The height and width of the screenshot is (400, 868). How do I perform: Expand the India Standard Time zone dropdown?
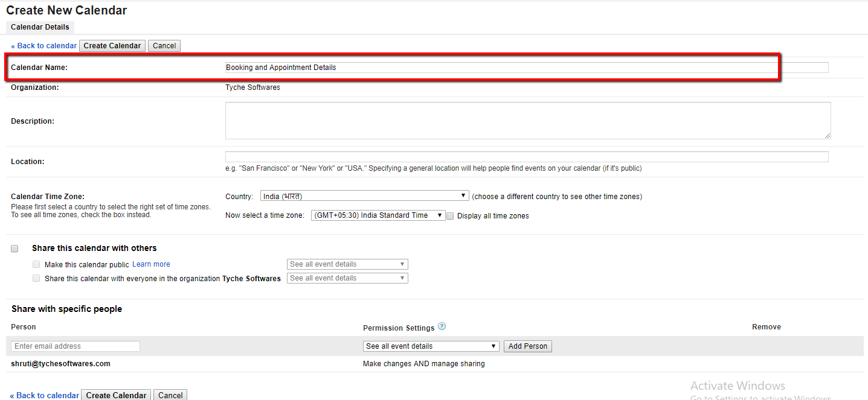click(378, 215)
